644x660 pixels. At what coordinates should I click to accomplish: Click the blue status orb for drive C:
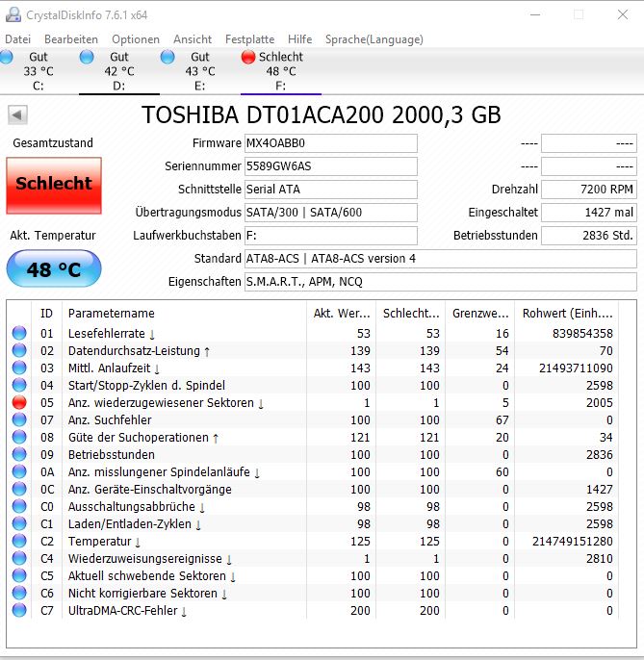pos(6,57)
